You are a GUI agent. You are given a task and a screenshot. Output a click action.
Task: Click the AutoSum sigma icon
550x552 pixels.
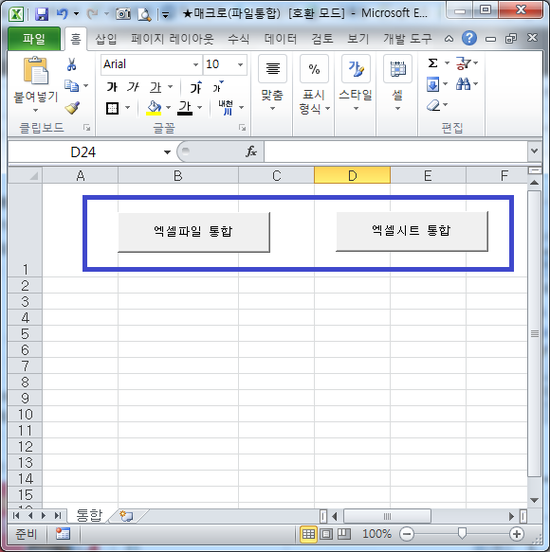(433, 63)
